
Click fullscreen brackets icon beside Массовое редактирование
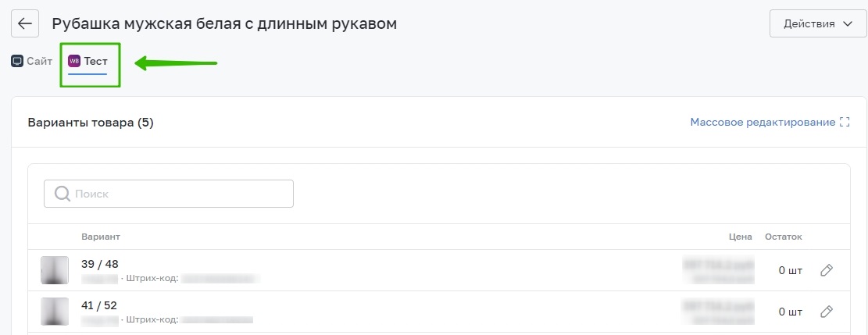(845, 123)
